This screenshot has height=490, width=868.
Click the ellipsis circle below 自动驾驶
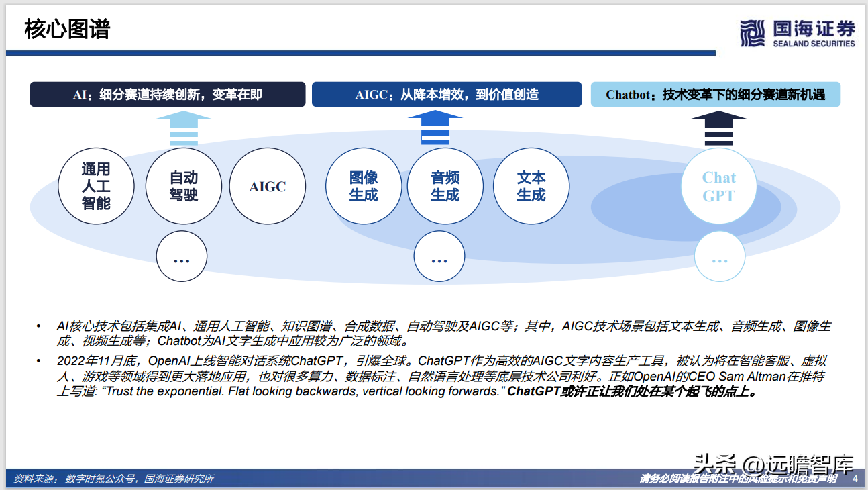point(182,256)
